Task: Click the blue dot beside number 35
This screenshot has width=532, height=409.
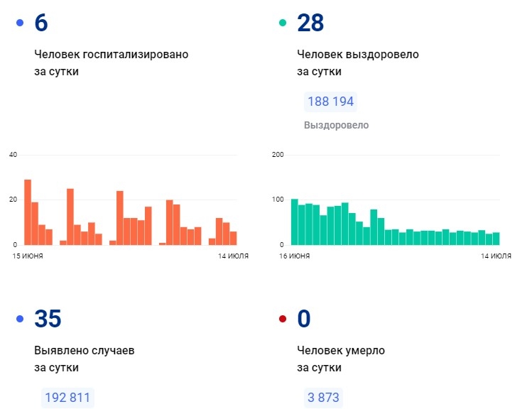Action: (x=20, y=320)
